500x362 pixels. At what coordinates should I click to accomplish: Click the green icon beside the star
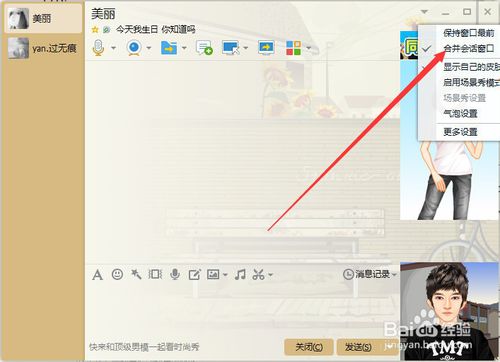click(106, 30)
